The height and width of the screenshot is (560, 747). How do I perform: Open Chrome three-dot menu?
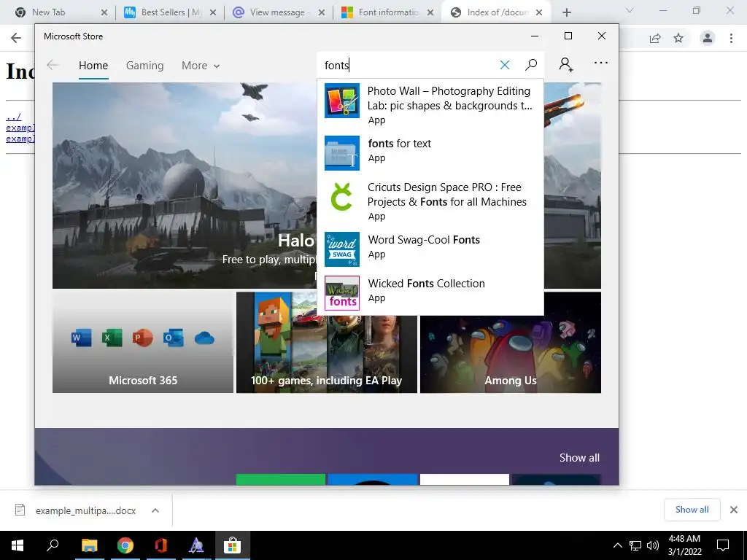tap(731, 38)
